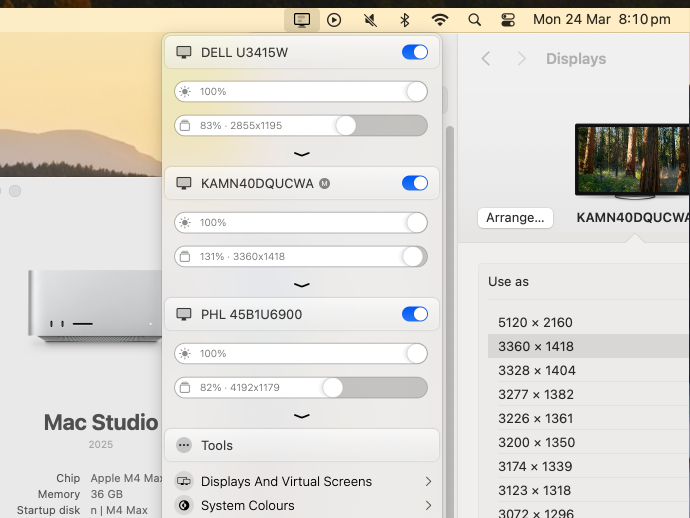Image resolution: width=690 pixels, height=518 pixels.
Task: Select the 3277 × 1382 resolution
Action: pyautogui.click(x=589, y=394)
